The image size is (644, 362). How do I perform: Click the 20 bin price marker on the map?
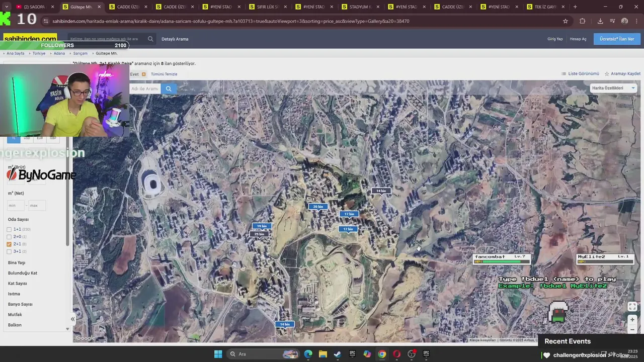(x=318, y=207)
